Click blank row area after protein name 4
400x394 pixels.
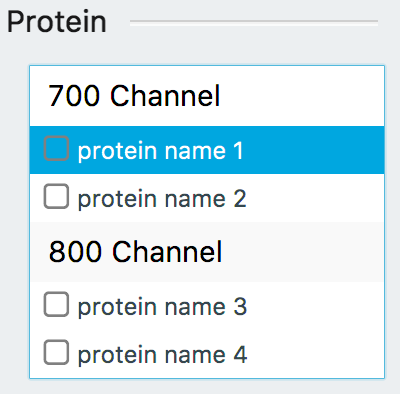(315, 354)
